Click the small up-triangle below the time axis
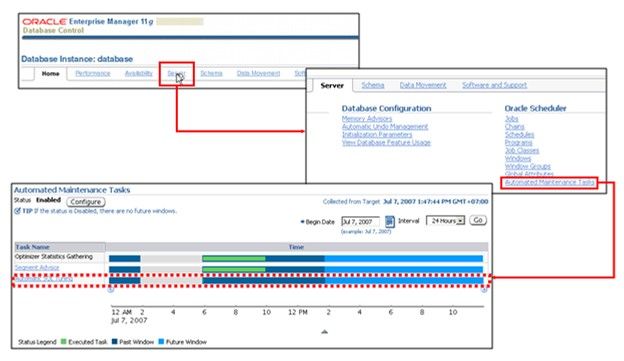624x361 pixels. coord(324,332)
